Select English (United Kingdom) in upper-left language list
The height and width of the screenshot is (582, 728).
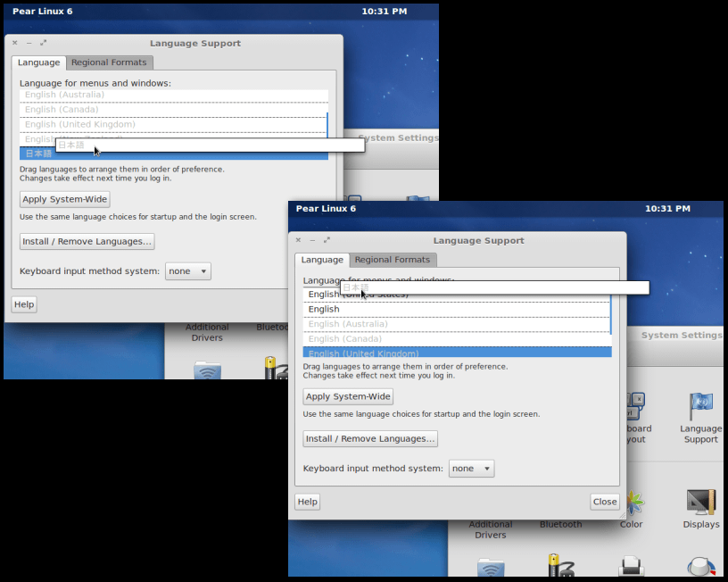click(174, 124)
